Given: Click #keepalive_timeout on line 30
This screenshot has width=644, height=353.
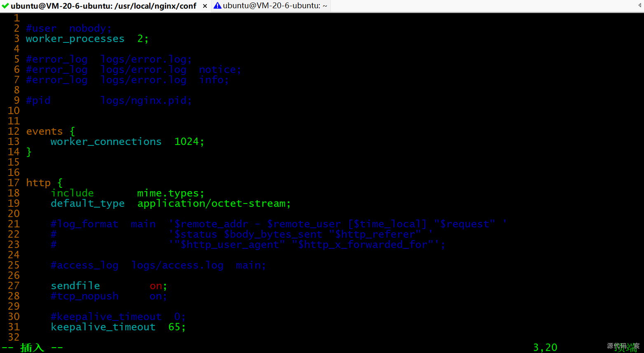Looking at the screenshot, I should [106, 317].
